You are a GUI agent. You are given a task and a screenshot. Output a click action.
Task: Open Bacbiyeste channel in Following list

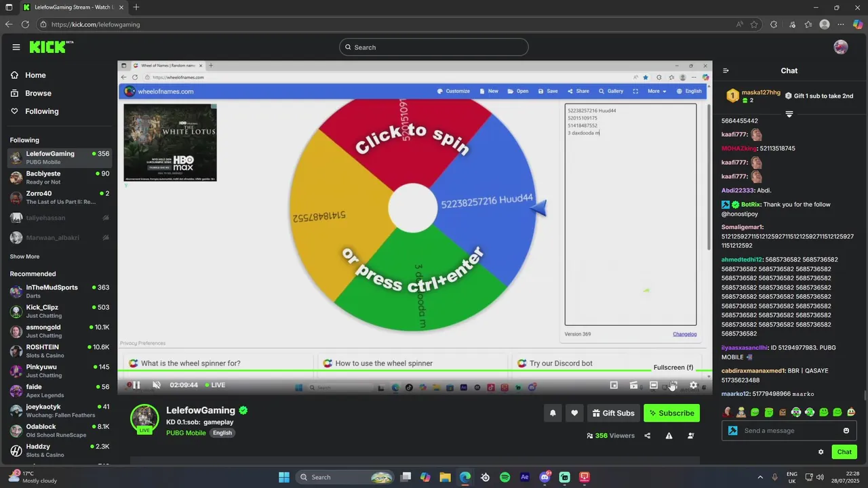[x=59, y=178]
